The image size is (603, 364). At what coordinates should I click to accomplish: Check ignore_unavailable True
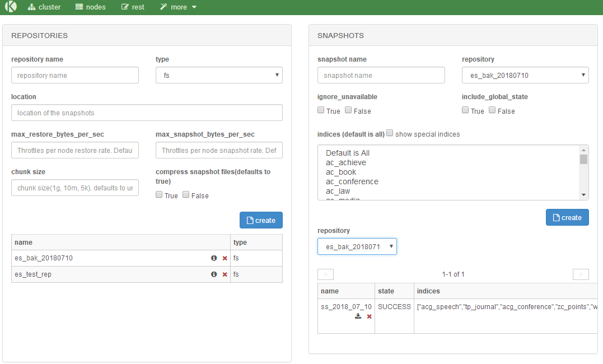(321, 110)
